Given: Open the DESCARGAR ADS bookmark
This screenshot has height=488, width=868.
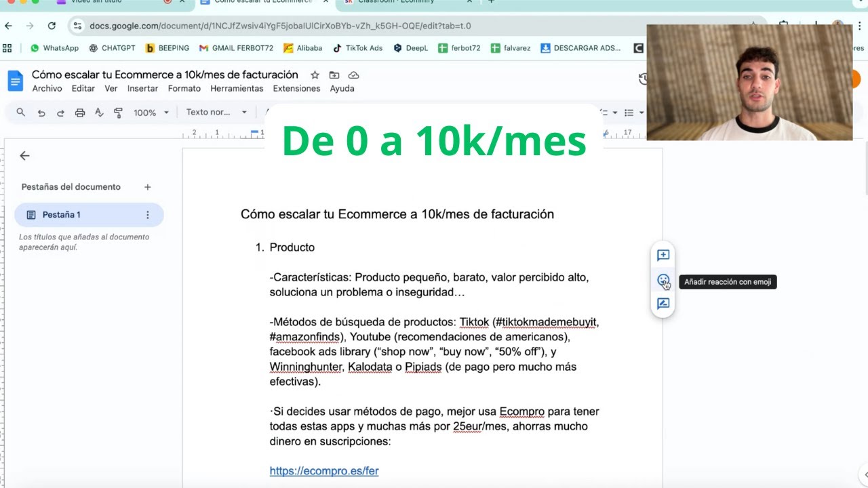Looking at the screenshot, I should [580, 48].
